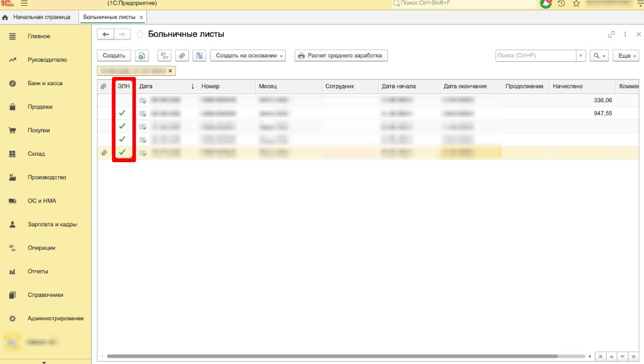Open the Еще dropdown menu
The height and width of the screenshot is (364, 644).
pos(627,56)
